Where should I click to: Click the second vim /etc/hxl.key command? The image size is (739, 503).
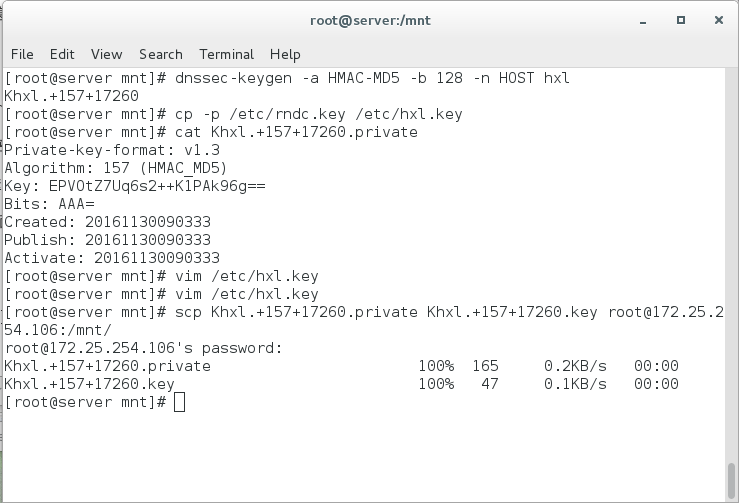point(161,294)
